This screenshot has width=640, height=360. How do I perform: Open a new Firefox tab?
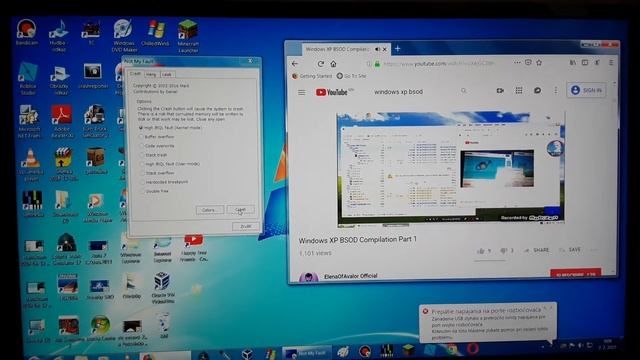[x=397, y=49]
